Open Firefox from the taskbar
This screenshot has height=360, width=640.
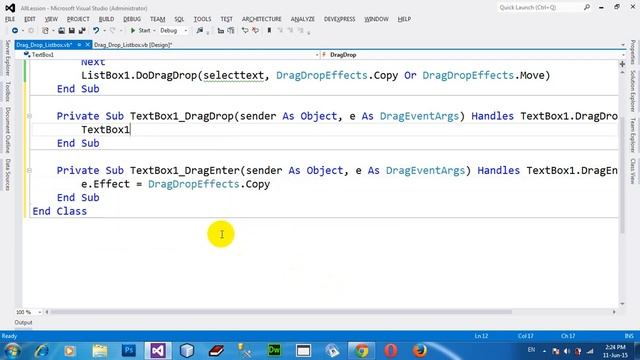(x=420, y=350)
